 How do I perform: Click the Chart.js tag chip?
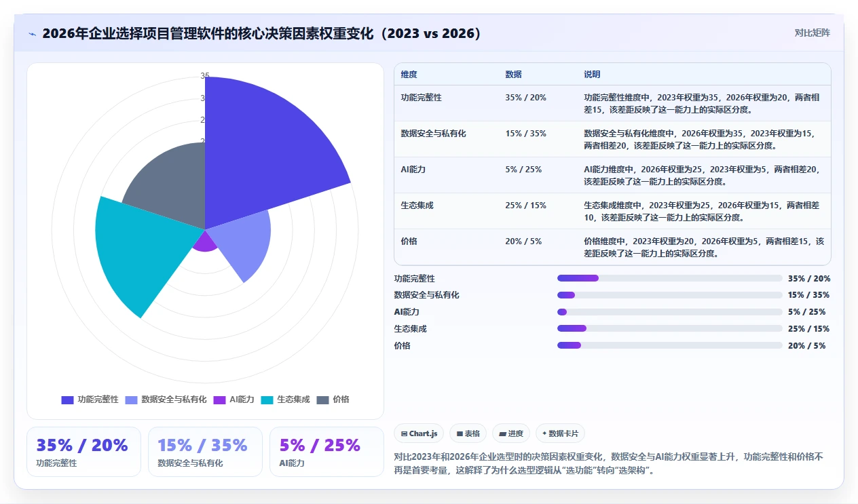tap(419, 433)
